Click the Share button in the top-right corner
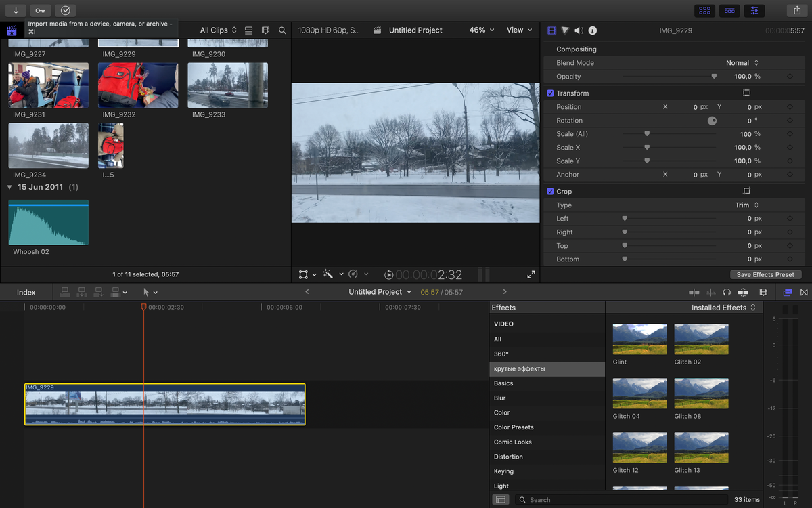812x508 pixels. point(796,10)
